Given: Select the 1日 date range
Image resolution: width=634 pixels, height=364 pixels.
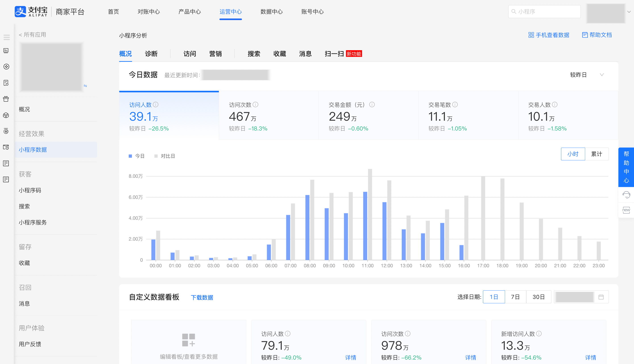Looking at the screenshot, I should point(494,297).
